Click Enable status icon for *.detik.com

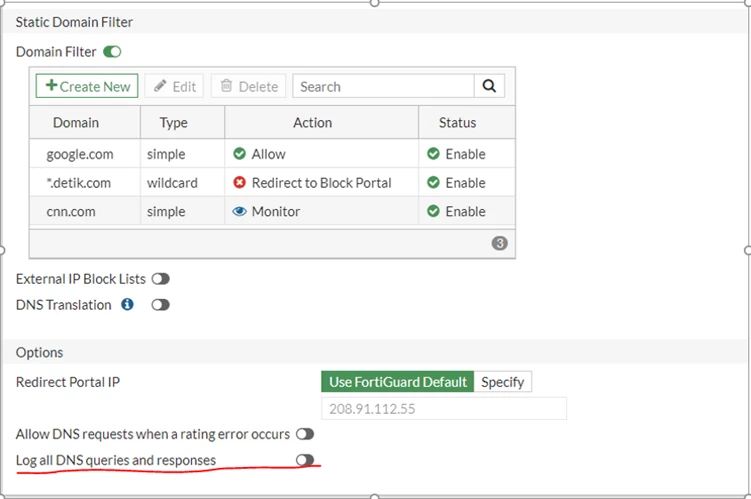pos(433,182)
